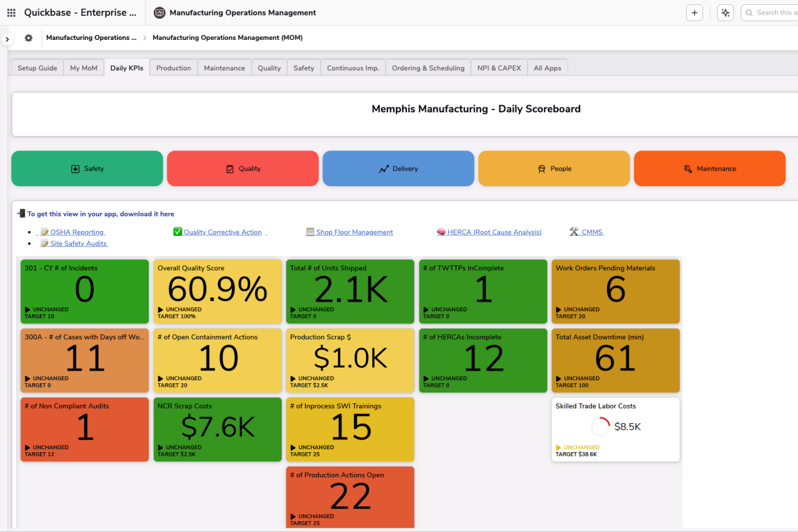Click the Skilled Trade Labor Costs gauge
This screenshot has height=532, width=798.
(600, 427)
